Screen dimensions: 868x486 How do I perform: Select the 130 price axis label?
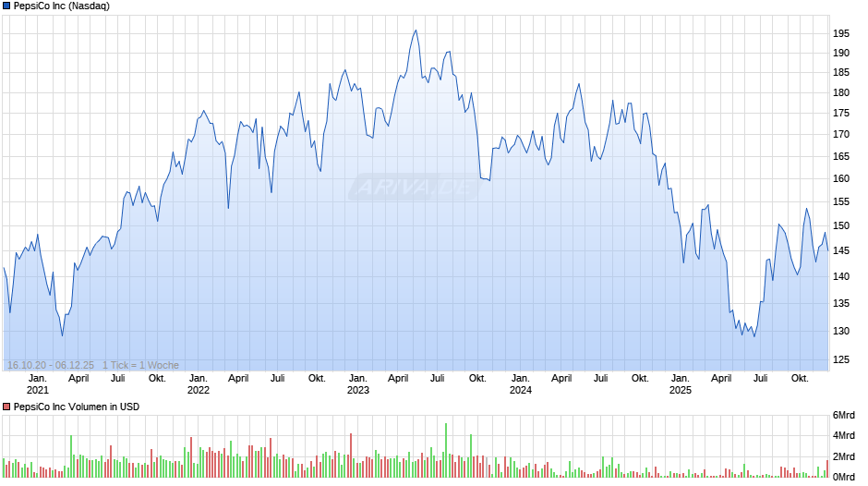pyautogui.click(x=841, y=331)
